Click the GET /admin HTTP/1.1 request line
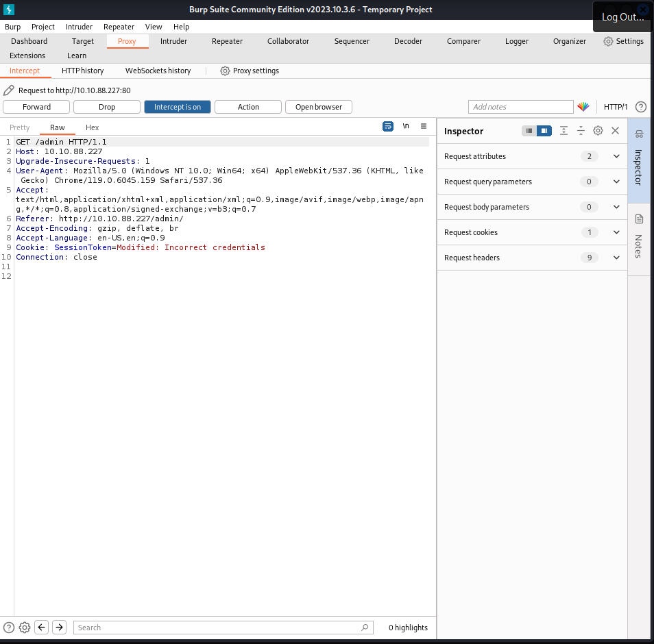The width and height of the screenshot is (654, 644). 61,142
